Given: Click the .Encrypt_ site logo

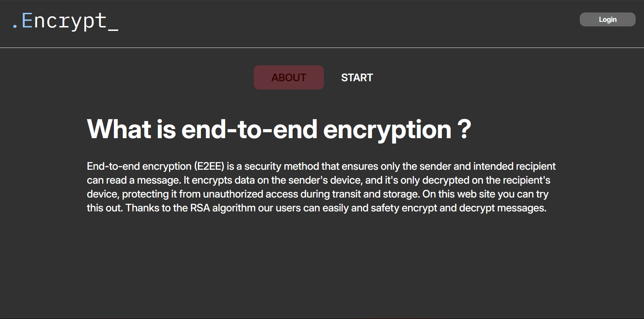Looking at the screenshot, I should click(x=65, y=21).
